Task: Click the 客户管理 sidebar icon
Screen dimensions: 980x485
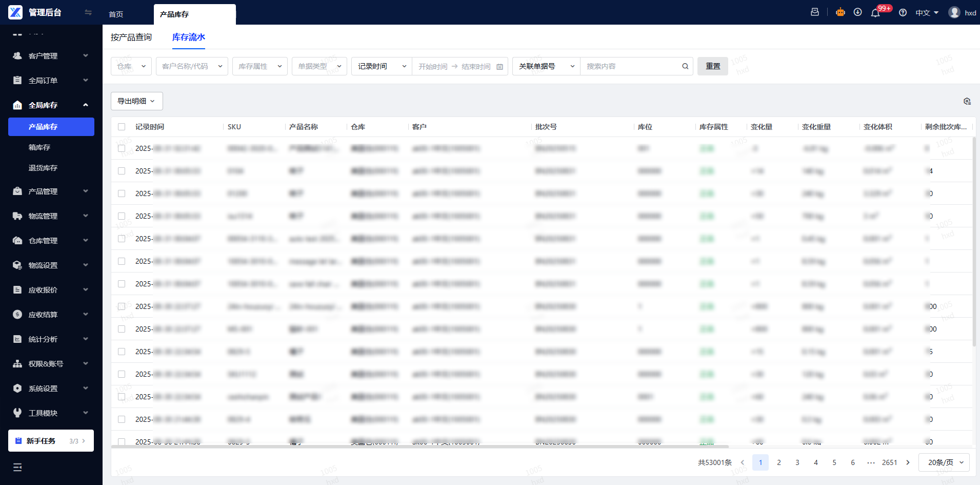Action: [17, 55]
